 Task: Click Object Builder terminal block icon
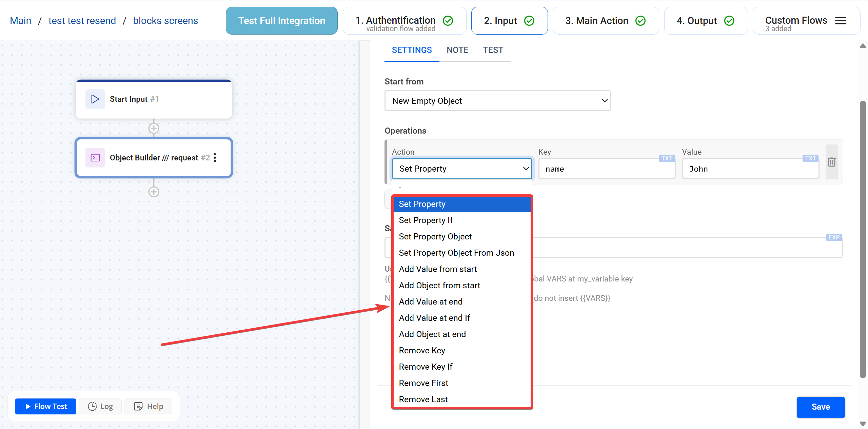pyautogui.click(x=95, y=158)
